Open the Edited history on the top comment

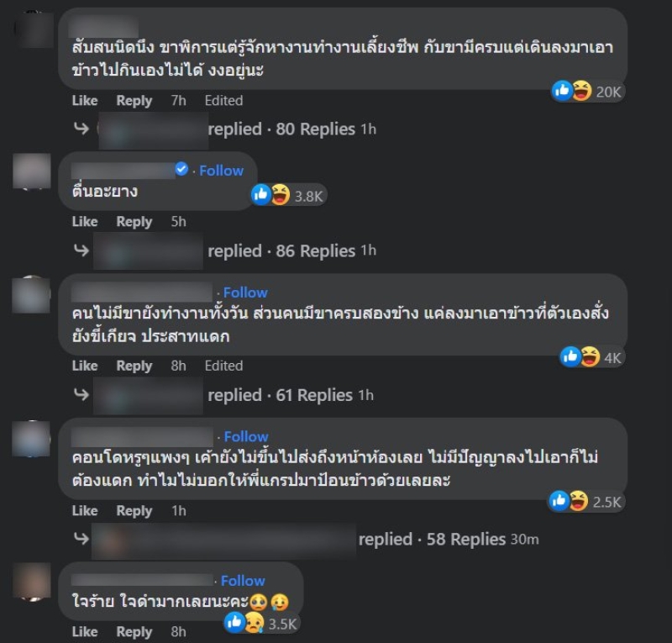point(223,100)
